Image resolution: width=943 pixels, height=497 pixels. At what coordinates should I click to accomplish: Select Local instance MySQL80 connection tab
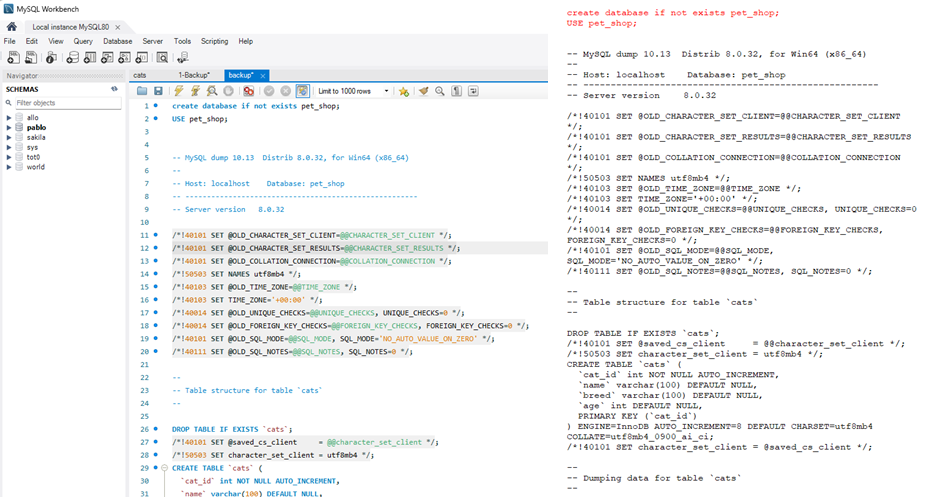[x=70, y=27]
